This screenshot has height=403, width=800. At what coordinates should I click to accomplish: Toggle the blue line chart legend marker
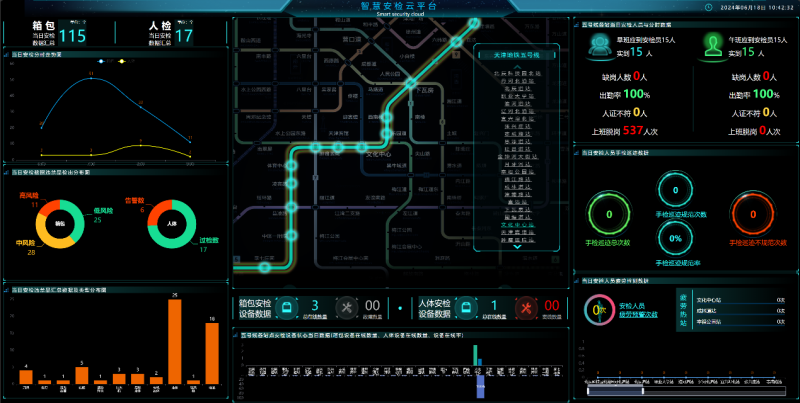coord(101,61)
